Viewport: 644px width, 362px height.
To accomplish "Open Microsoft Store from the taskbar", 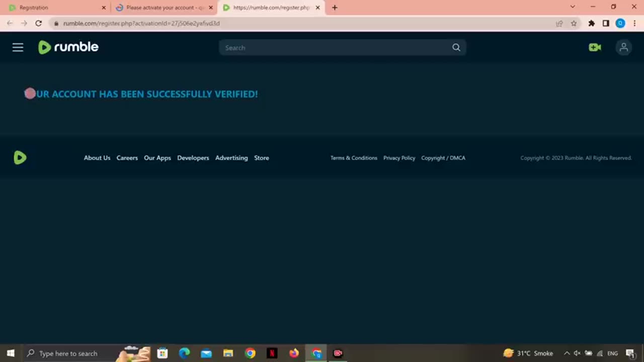I will click(x=163, y=353).
